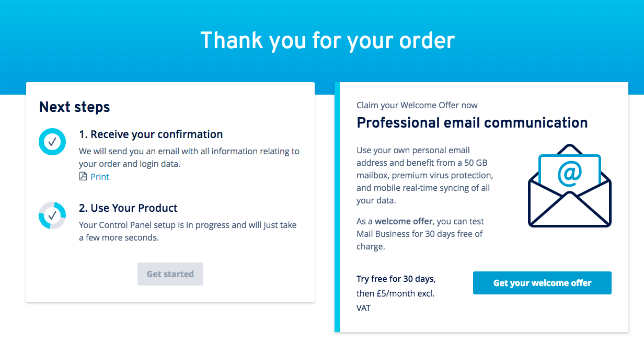Click the @ symbol inside the envelope
This screenshot has width=644, height=342.
(x=569, y=174)
